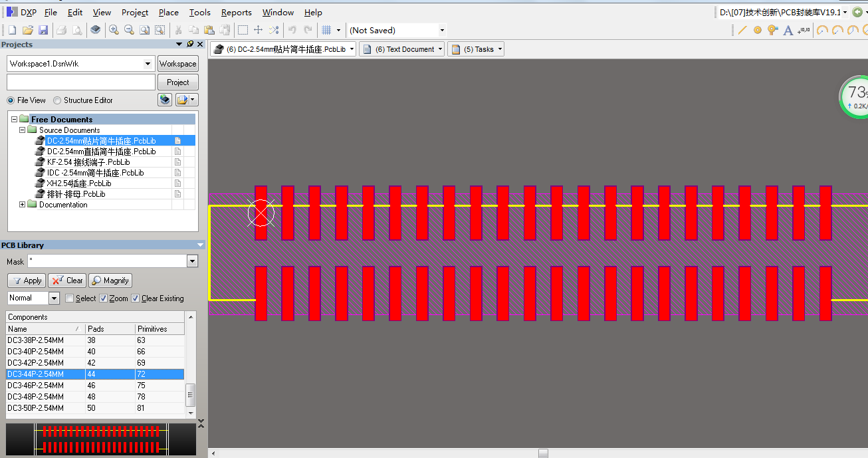The image size is (868, 458).
Task: Open KF-2.54 接线端子.PcbLib document
Action: pyautogui.click(x=88, y=162)
